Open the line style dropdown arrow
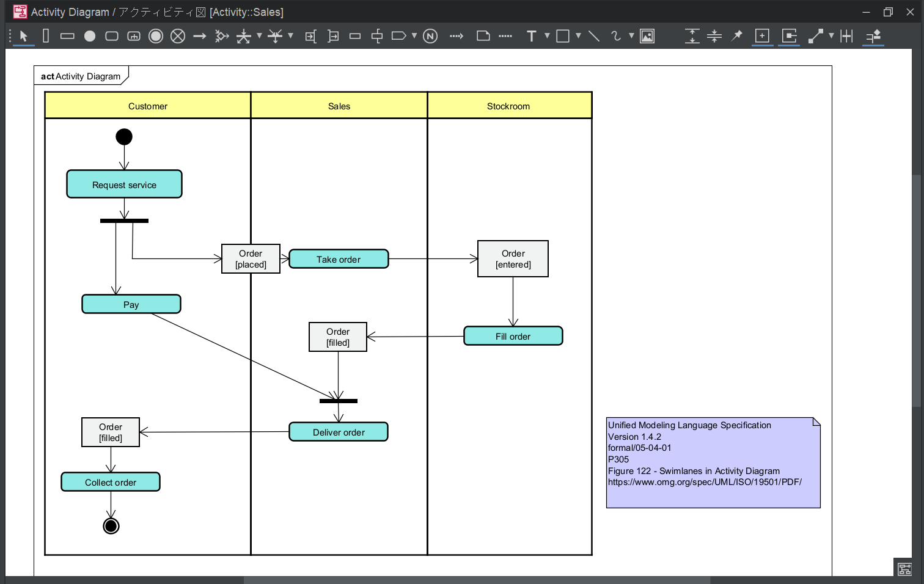 tap(831, 35)
